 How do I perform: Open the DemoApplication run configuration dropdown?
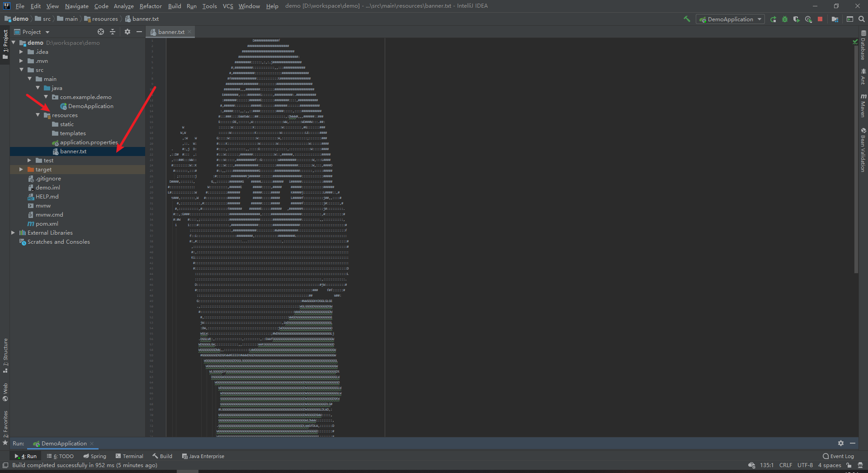(x=730, y=19)
